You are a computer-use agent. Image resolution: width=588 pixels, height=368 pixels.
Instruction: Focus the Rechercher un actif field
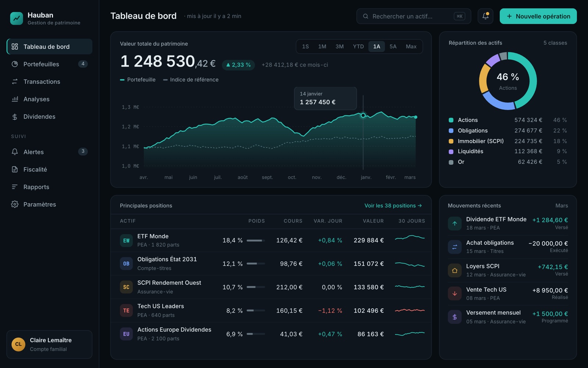414,16
